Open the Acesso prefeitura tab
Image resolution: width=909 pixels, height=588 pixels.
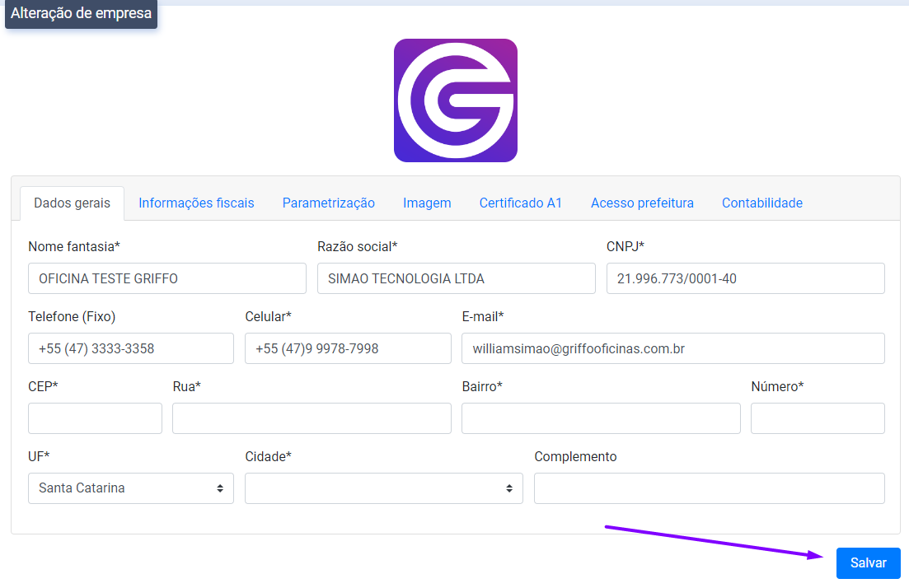pos(642,203)
